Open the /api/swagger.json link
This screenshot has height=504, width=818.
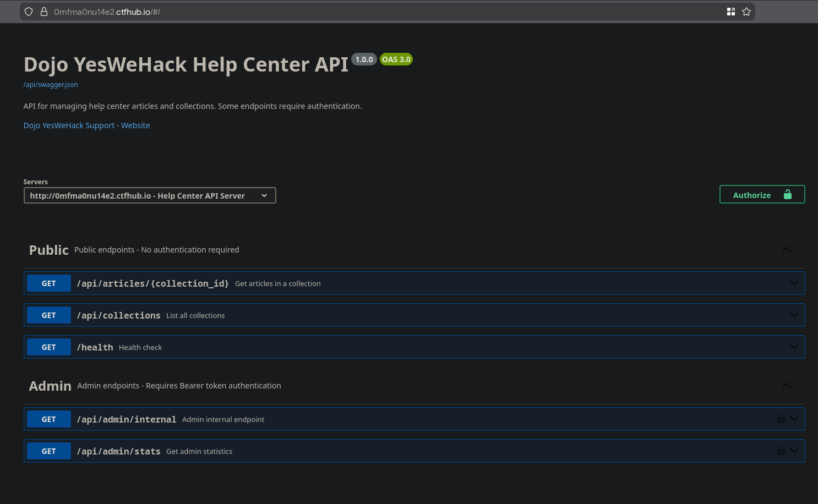(x=51, y=85)
